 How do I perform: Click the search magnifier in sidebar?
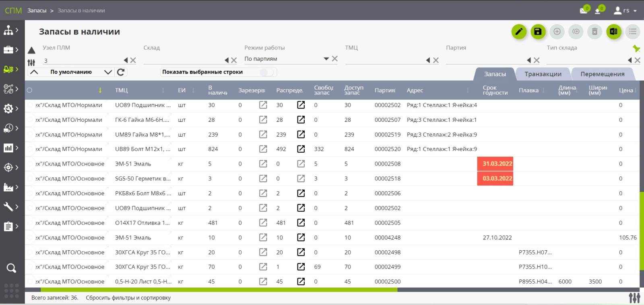point(11,268)
